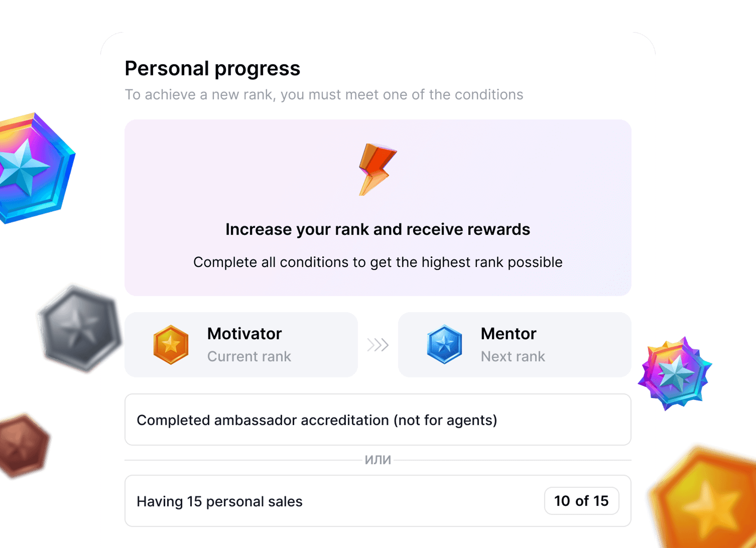
Task: Click the 10 of 15 progress counter
Action: 581,501
